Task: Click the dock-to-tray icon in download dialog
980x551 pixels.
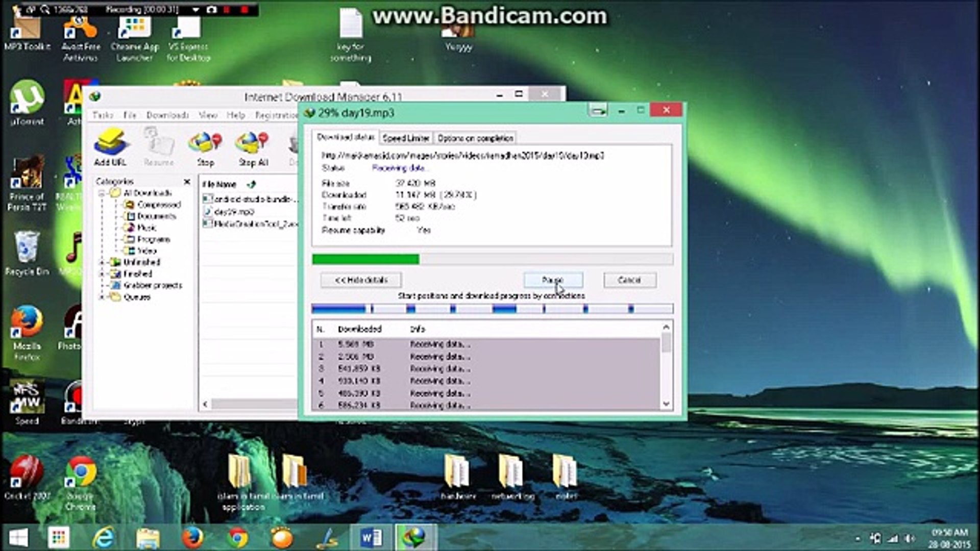Action: (x=598, y=110)
